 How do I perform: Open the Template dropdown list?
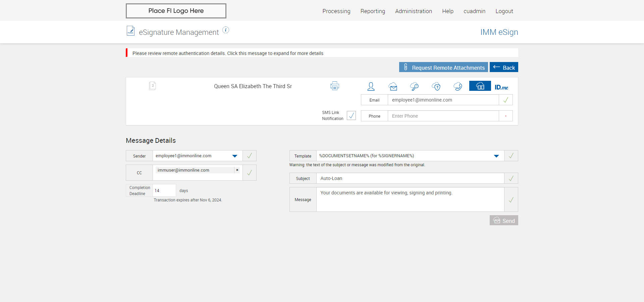496,156
